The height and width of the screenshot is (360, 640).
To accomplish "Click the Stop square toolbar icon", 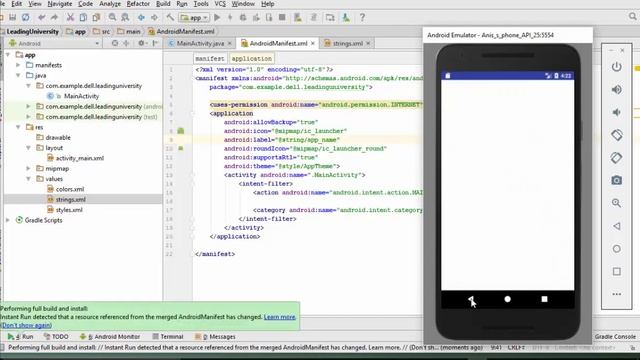I will (282, 18).
